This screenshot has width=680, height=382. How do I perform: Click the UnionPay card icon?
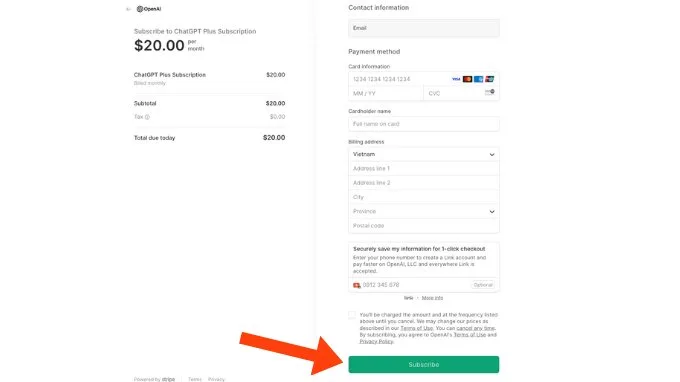(x=490, y=79)
